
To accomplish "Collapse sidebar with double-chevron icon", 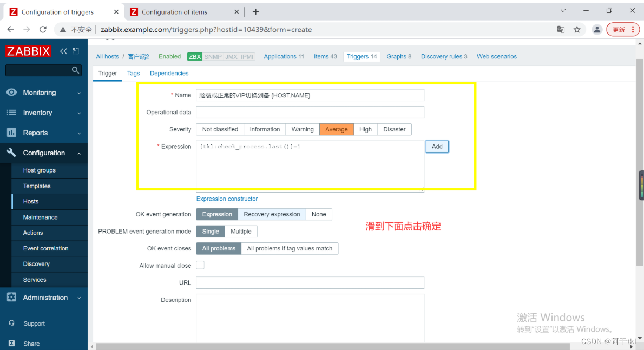I will tap(63, 51).
